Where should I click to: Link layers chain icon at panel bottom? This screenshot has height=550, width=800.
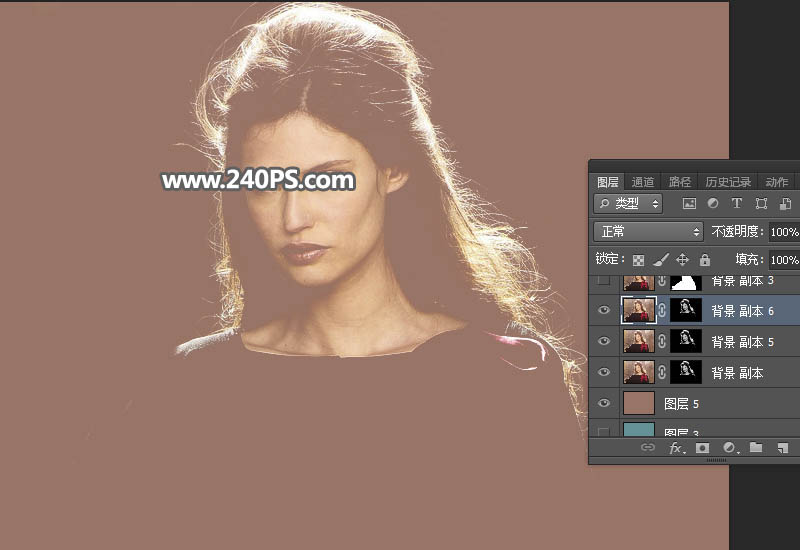[x=648, y=447]
